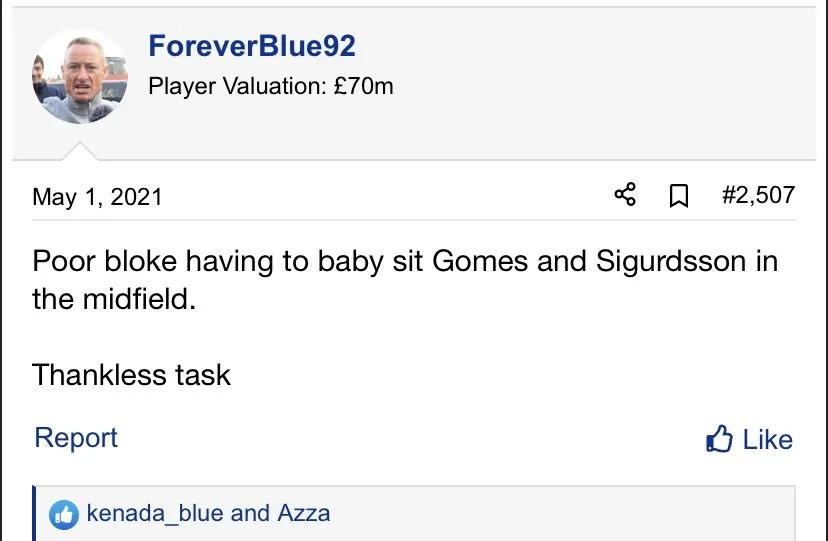Image resolution: width=828 pixels, height=541 pixels.
Task: Click the thumbs-up icon next to Like
Action: 719,440
